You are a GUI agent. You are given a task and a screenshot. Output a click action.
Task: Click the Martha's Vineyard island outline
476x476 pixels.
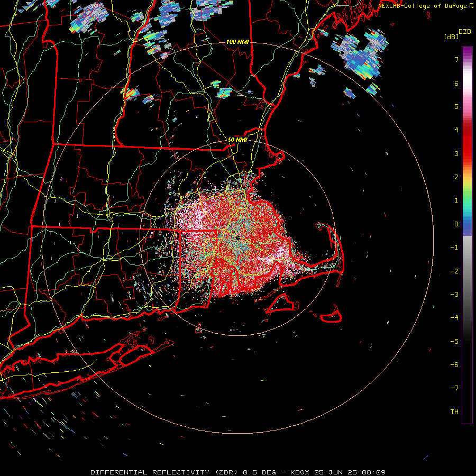click(282, 303)
